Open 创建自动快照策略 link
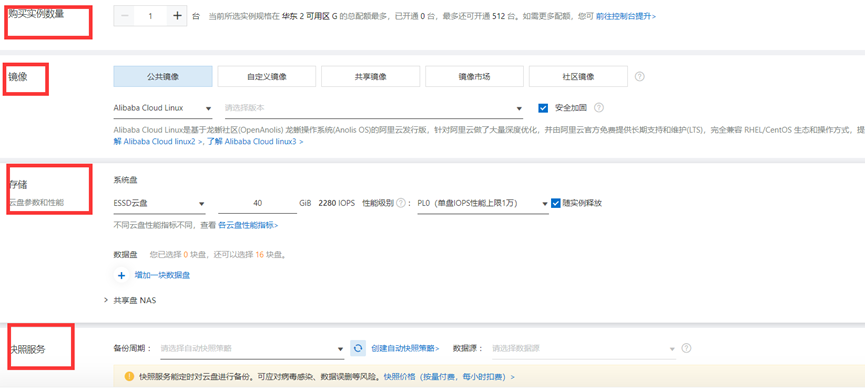This screenshot has height=390, width=865. click(x=405, y=348)
